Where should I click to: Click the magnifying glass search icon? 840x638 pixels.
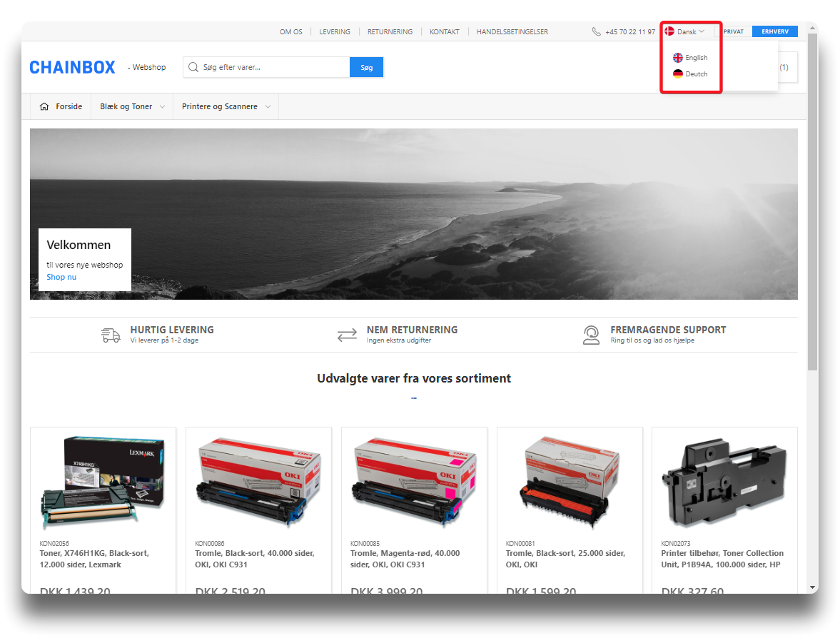(193, 67)
